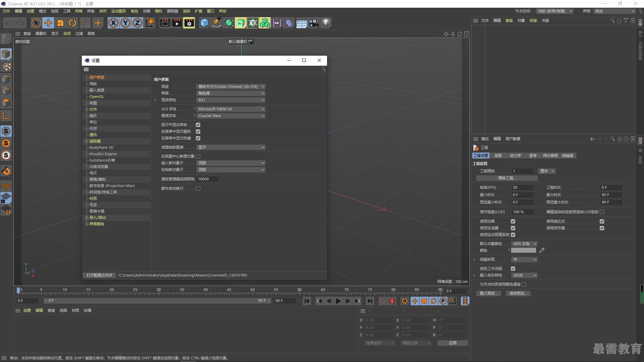Open the 运动图形 menu

point(118,11)
